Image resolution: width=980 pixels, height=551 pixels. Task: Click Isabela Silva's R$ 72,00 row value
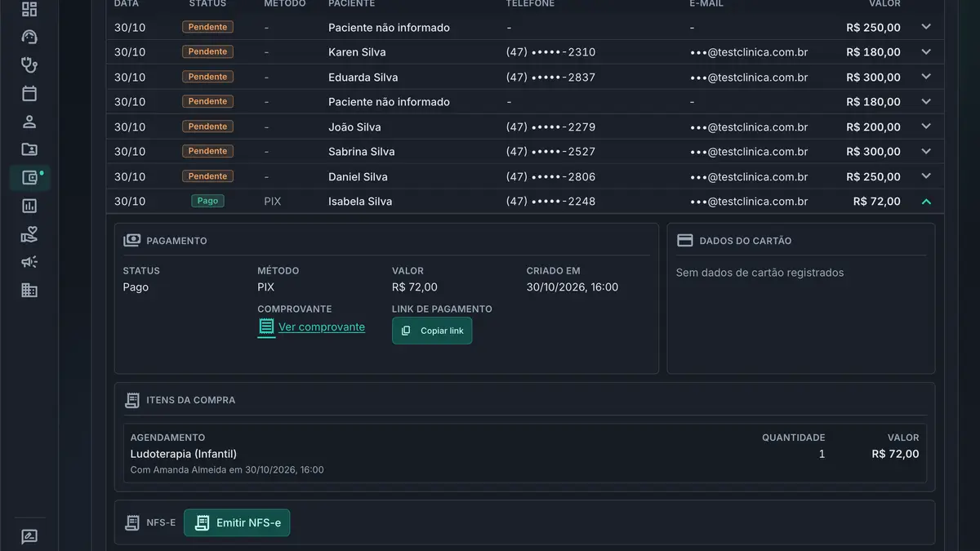(877, 202)
